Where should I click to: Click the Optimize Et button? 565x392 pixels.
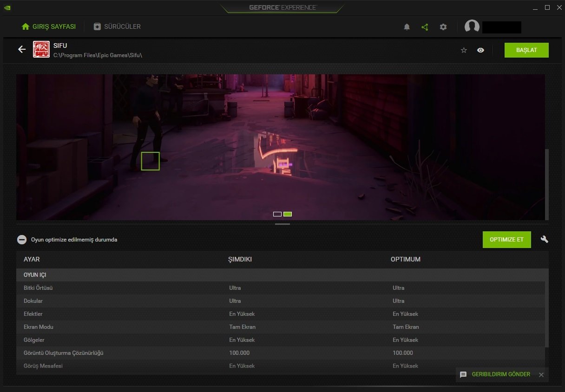point(506,239)
